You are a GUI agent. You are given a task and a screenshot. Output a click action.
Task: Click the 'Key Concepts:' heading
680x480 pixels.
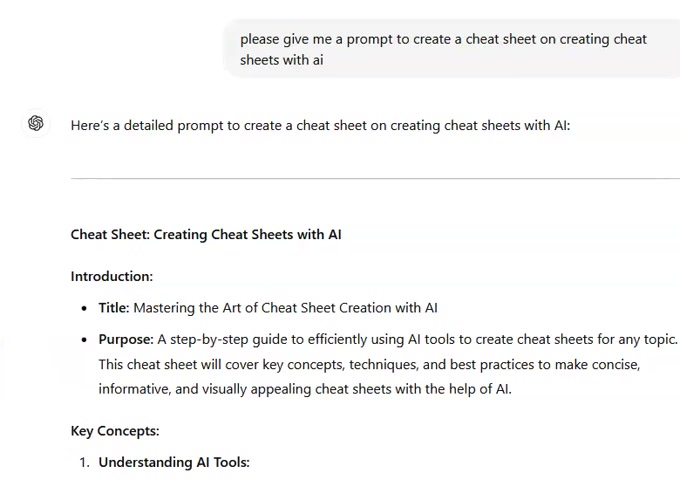115,431
